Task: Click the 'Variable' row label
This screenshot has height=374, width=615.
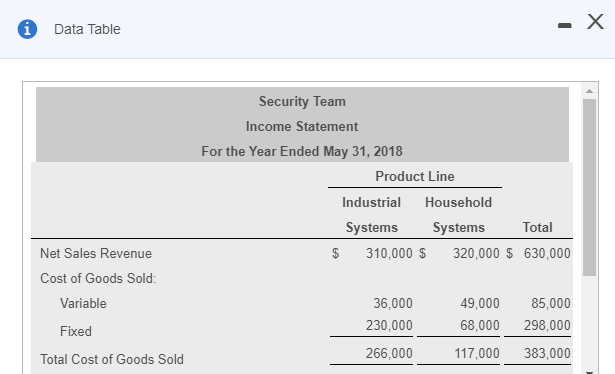Action: (x=83, y=303)
